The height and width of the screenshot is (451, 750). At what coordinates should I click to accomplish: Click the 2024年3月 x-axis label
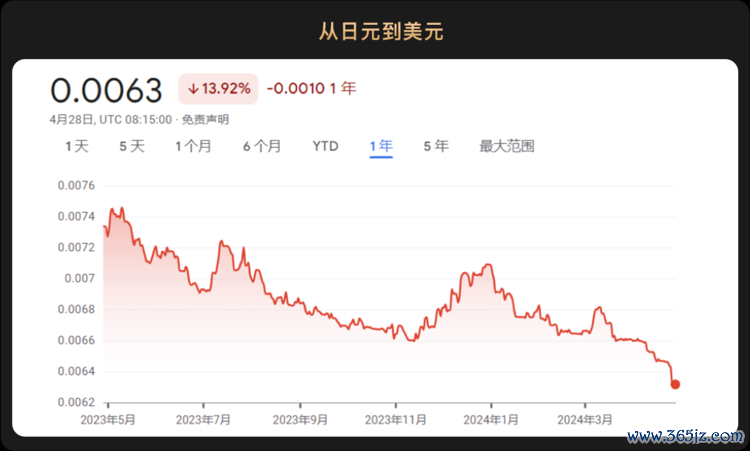point(584,418)
